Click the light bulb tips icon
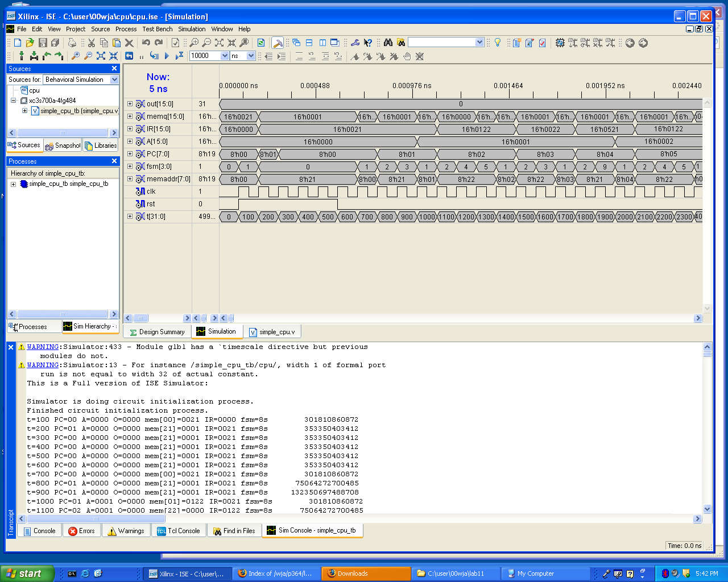Screen dimensions: 728x582 (x=498, y=43)
